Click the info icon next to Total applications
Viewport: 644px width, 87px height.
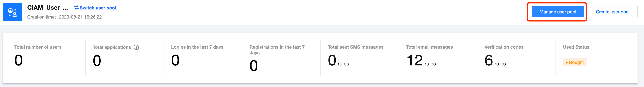click(136, 47)
